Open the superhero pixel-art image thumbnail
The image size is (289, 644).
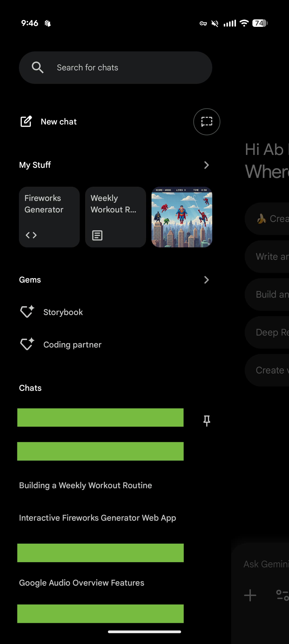click(182, 217)
